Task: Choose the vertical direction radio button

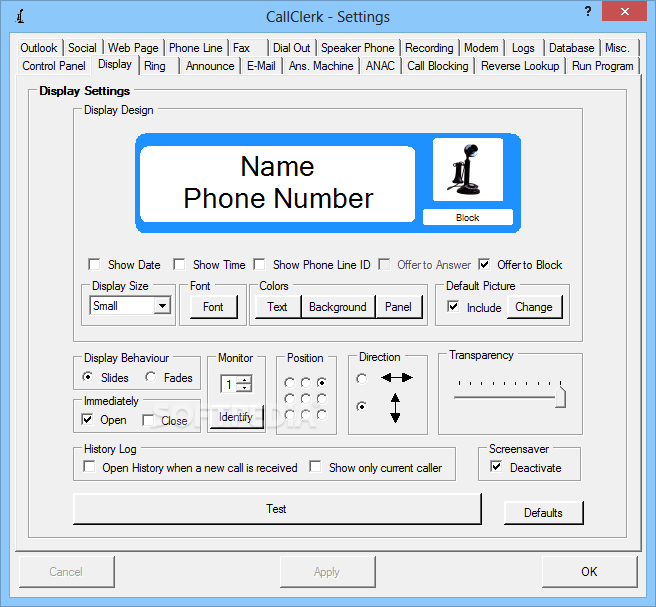Action: pos(361,407)
